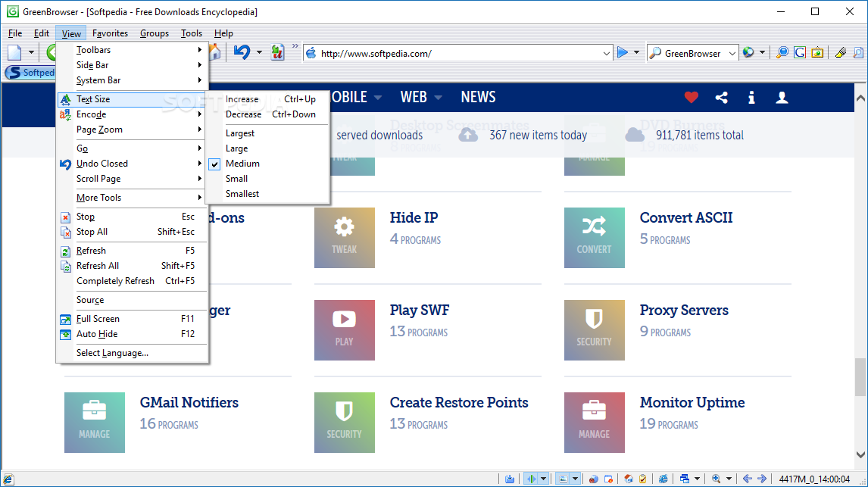Viewport: 868px width, 487px height.
Task: Click the blocked globe icon in status bar
Action: [x=593, y=479]
